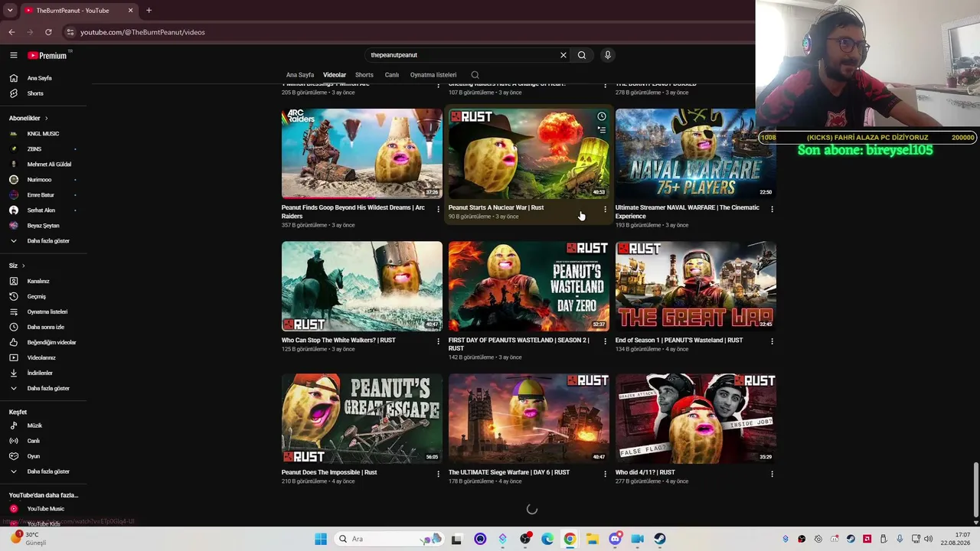Open File Explorer from the taskbar
Screen dimensions: 980x551
tap(593, 539)
